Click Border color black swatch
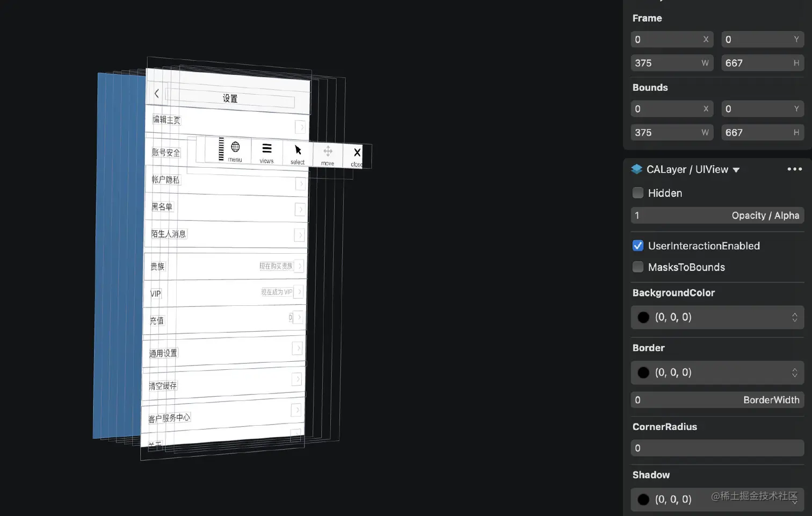 point(643,372)
